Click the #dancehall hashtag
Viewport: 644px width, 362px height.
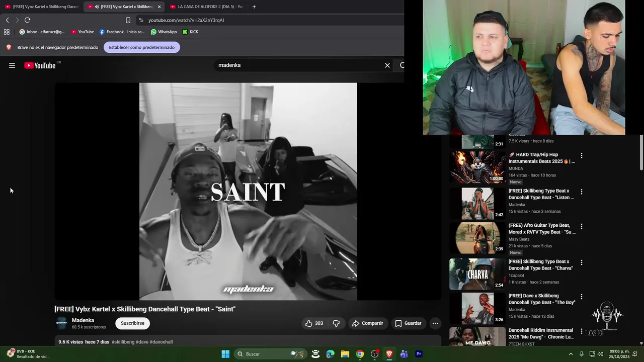tap(161, 342)
